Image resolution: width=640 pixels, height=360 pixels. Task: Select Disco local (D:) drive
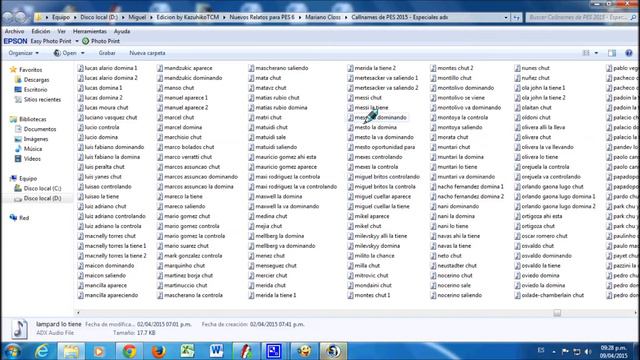point(42,198)
